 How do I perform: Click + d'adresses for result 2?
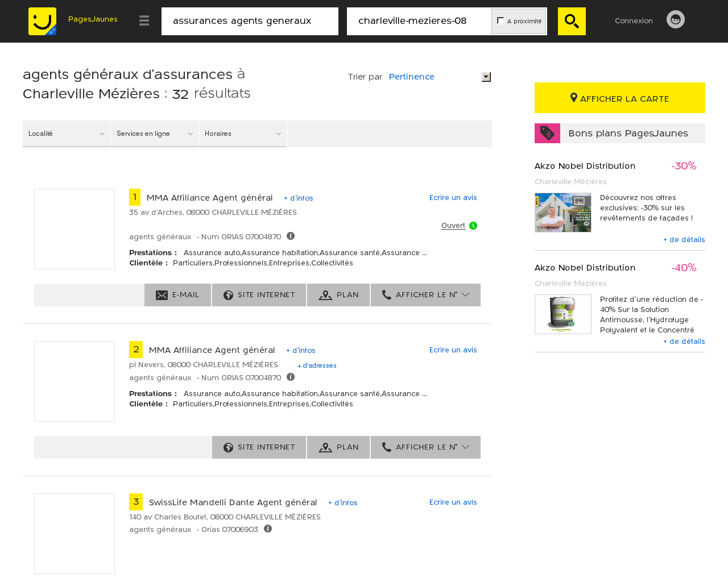pos(317,365)
